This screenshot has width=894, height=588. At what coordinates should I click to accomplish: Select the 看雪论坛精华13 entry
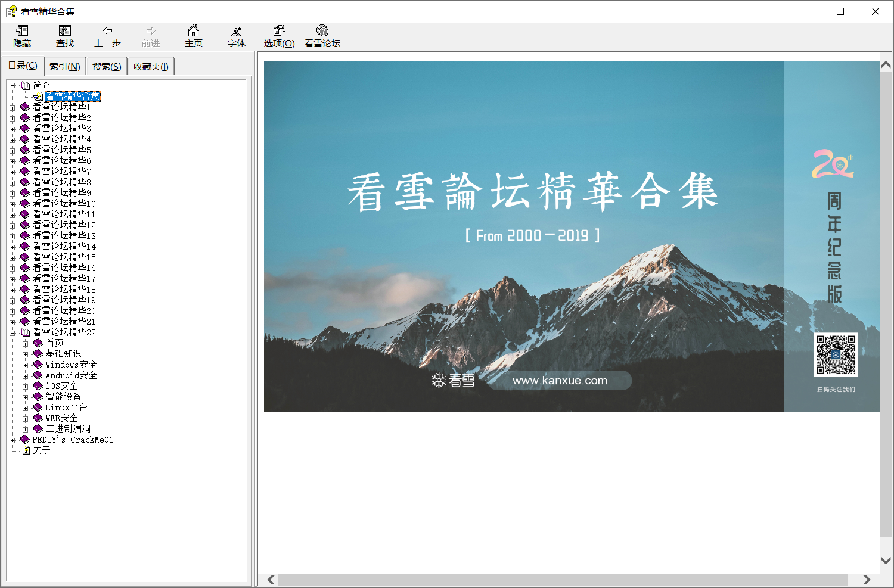coord(64,236)
